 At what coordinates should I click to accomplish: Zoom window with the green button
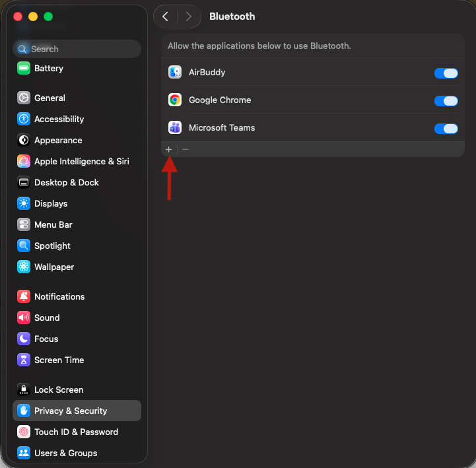click(x=48, y=17)
